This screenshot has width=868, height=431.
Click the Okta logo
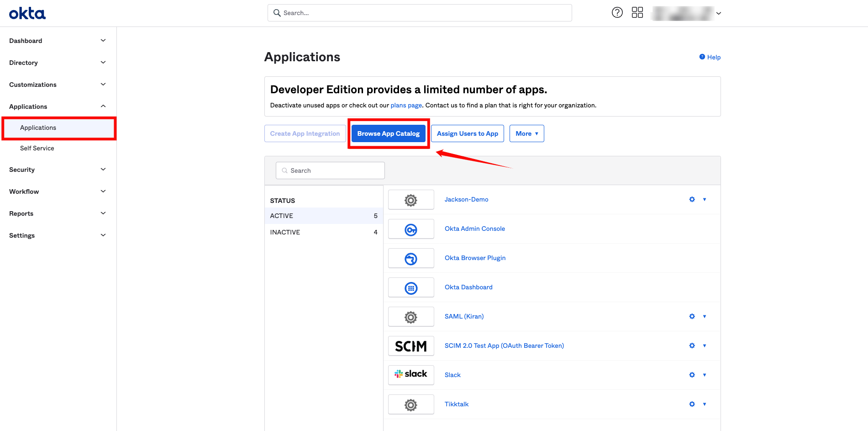27,13
